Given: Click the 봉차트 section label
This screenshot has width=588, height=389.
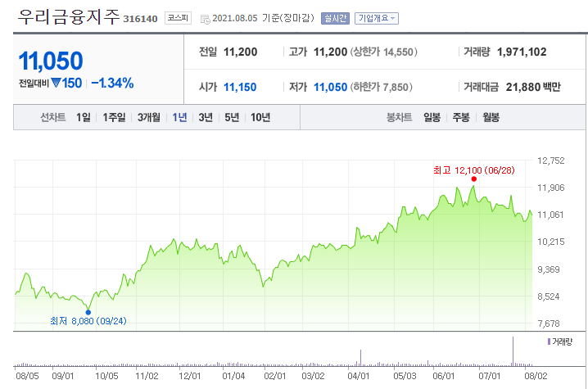Looking at the screenshot, I should 400,117.
